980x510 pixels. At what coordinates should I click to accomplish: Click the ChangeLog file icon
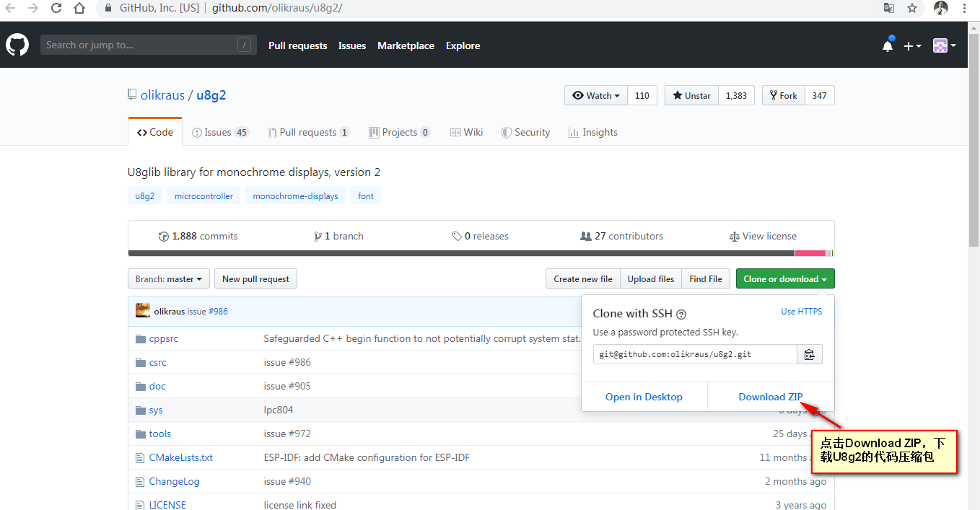141,481
